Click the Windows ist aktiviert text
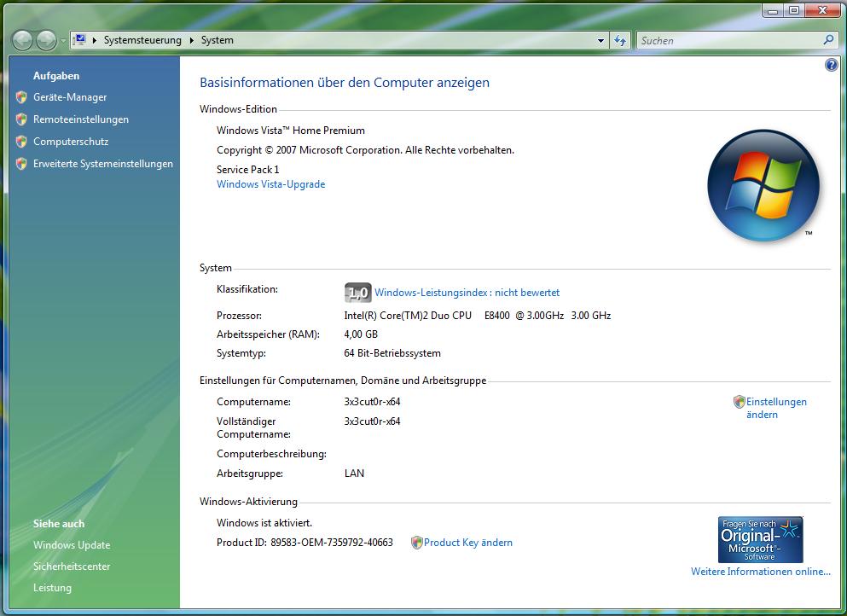The height and width of the screenshot is (616, 847). point(264,523)
